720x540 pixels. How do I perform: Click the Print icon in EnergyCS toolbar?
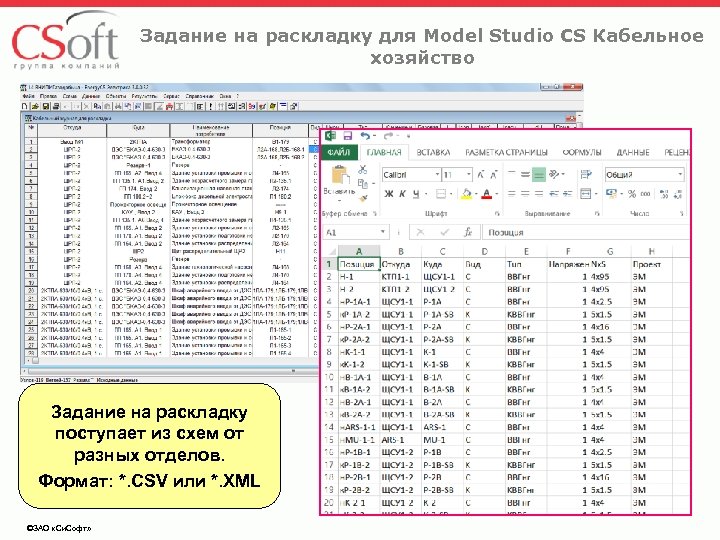56,106
